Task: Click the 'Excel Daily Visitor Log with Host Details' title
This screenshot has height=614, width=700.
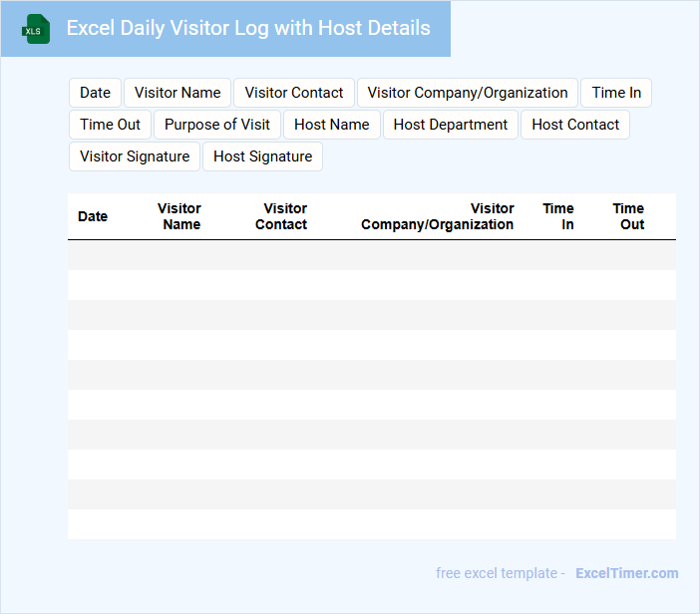Action: pyautogui.click(x=248, y=28)
